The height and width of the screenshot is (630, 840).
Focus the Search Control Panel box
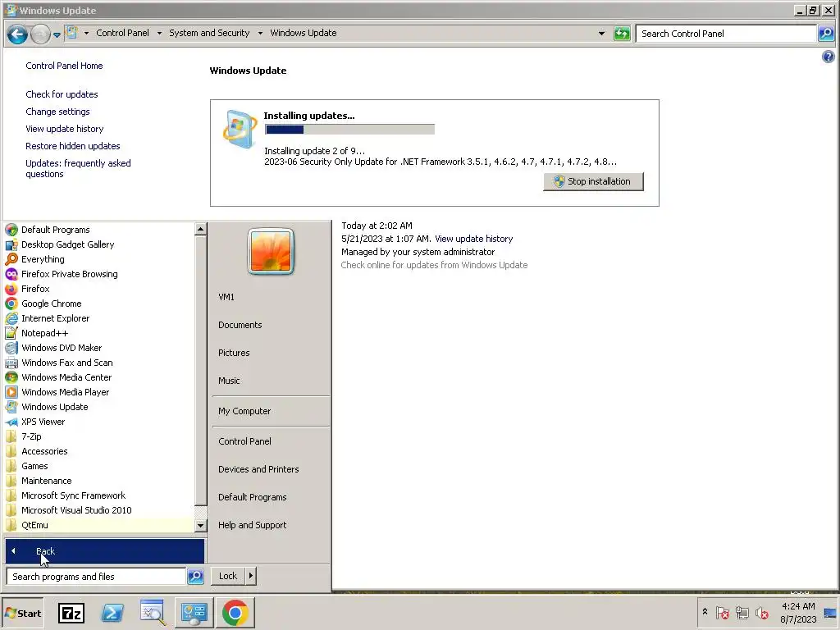(x=726, y=34)
